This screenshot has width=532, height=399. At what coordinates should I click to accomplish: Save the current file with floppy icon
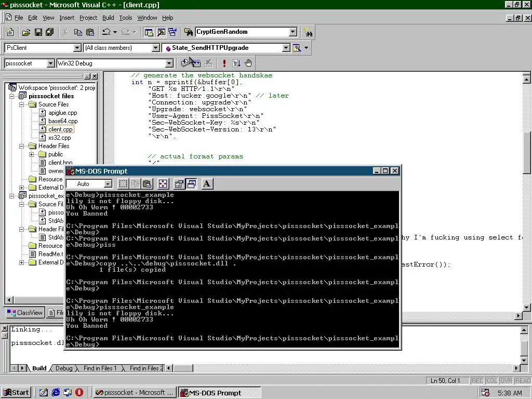(x=38, y=32)
